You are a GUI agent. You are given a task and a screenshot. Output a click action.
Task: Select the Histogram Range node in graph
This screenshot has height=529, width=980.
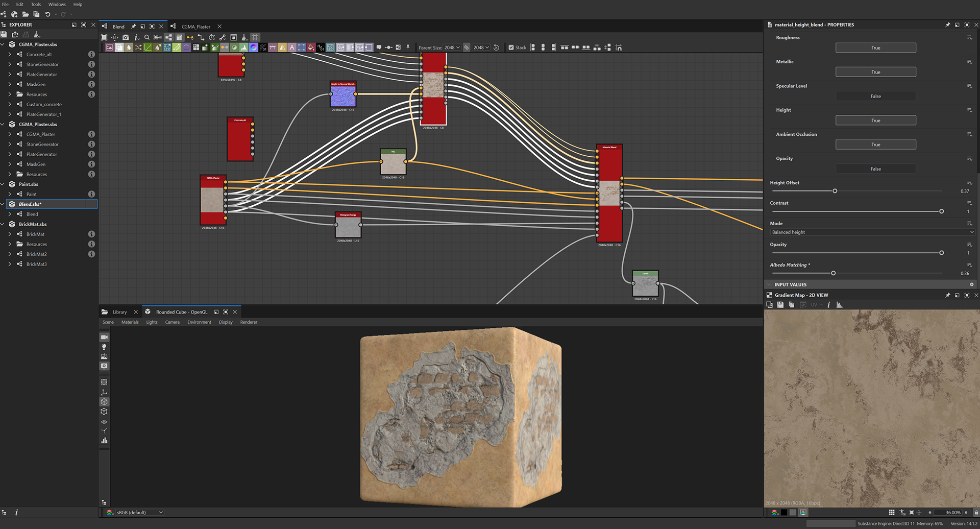pyautogui.click(x=348, y=225)
